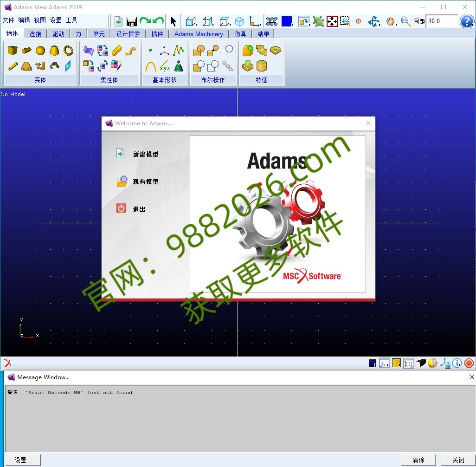Viewport: 476px width, 467px height.
Task: Switch to the 驱动 tab
Action: [x=58, y=34]
